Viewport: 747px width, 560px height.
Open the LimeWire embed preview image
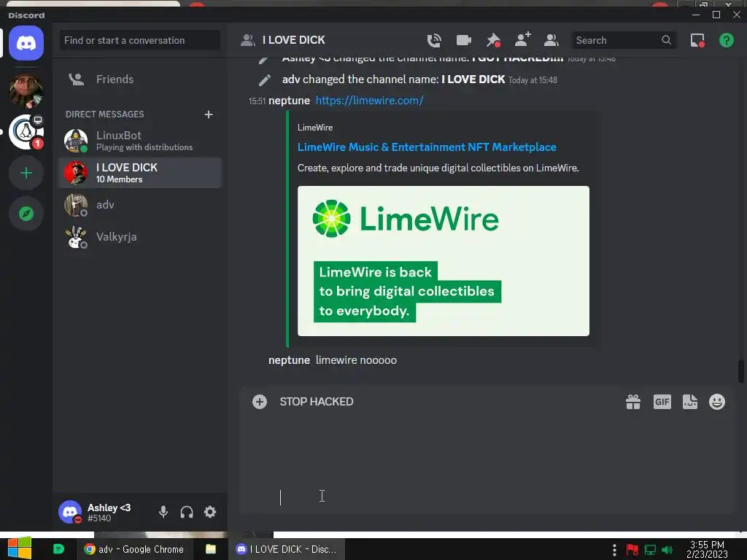click(x=443, y=261)
